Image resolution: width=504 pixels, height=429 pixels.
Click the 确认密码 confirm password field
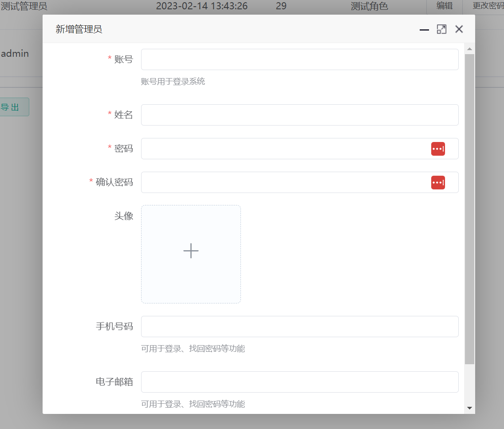pyautogui.click(x=284, y=182)
